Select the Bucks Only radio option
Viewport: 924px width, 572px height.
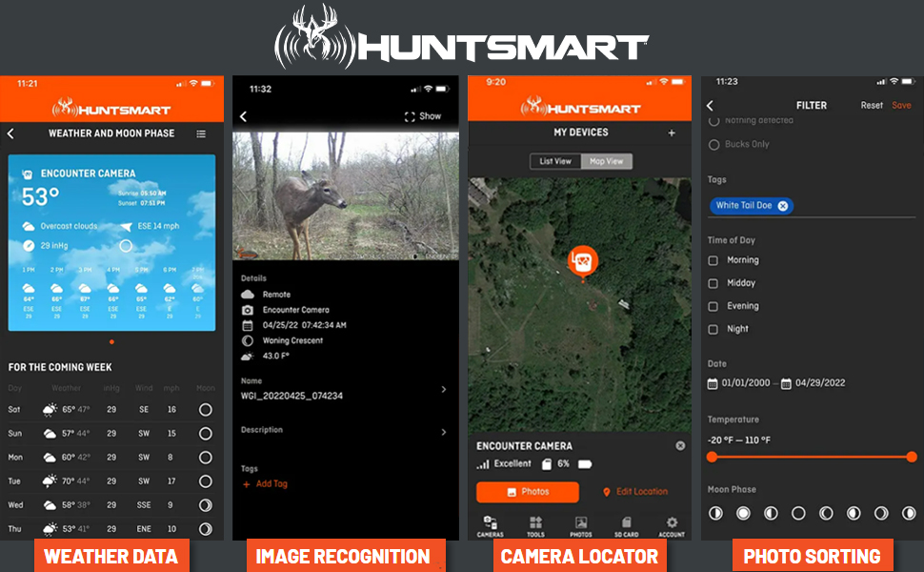coord(714,145)
